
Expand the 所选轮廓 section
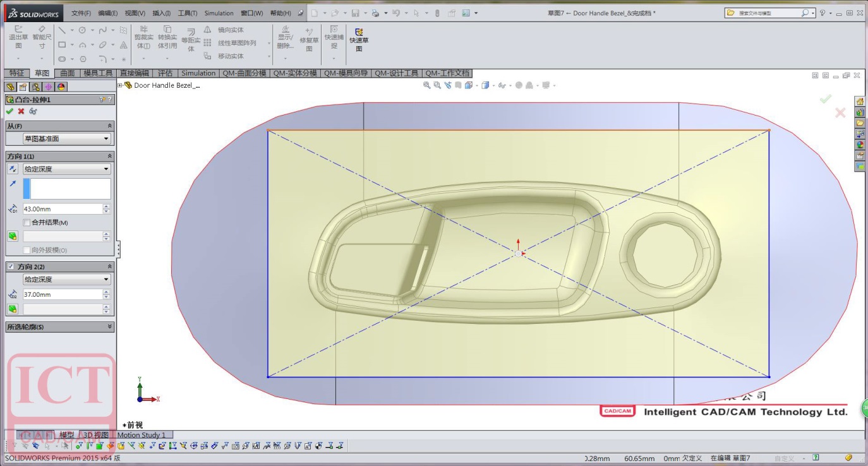(x=110, y=327)
